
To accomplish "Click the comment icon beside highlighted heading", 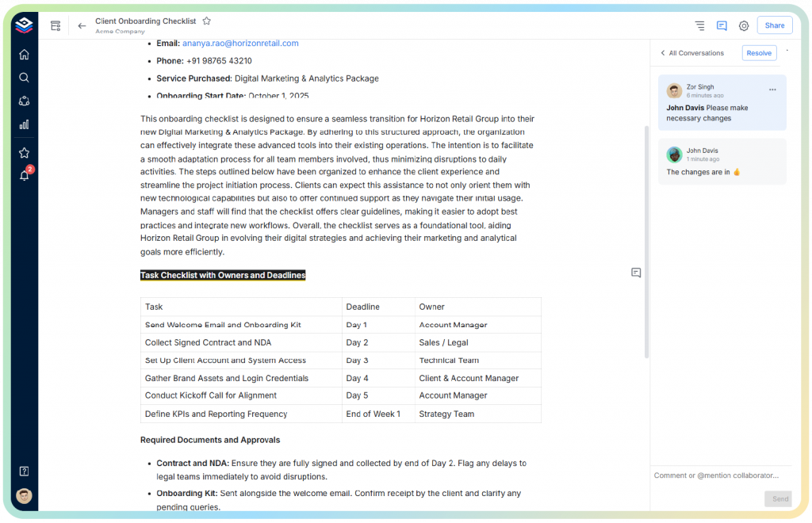I will tap(636, 273).
